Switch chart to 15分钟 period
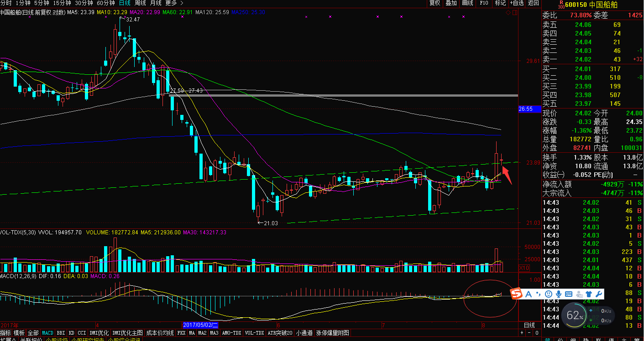The image size is (644, 341). [62, 3]
